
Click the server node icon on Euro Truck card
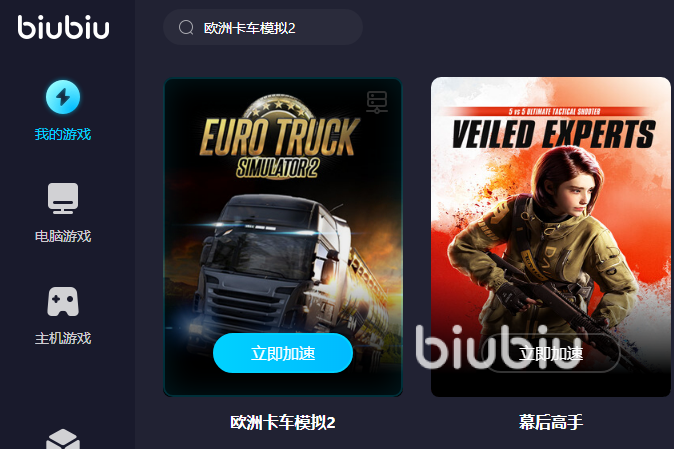[x=377, y=102]
